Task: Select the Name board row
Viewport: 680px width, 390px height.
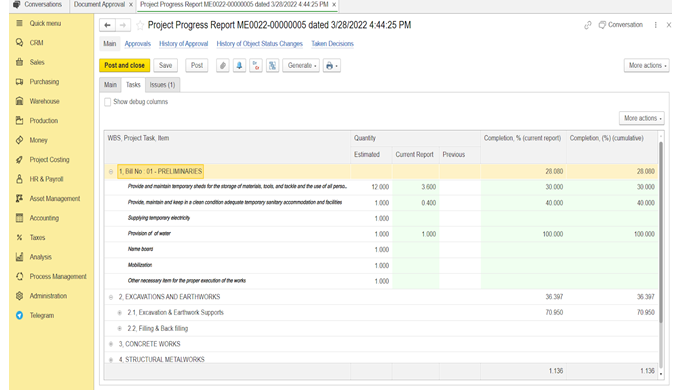Action: [381, 249]
